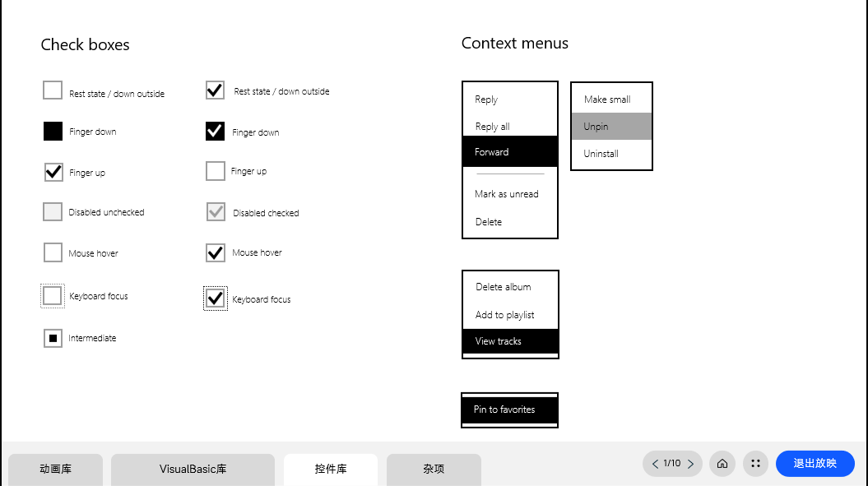
Task: Uncheck the checked Finger up checkbox
Action: (x=53, y=172)
